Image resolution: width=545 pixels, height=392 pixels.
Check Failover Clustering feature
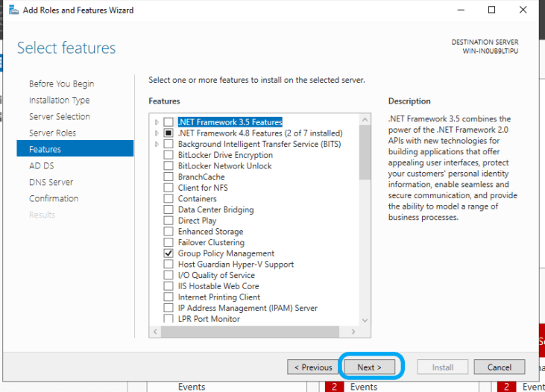168,242
